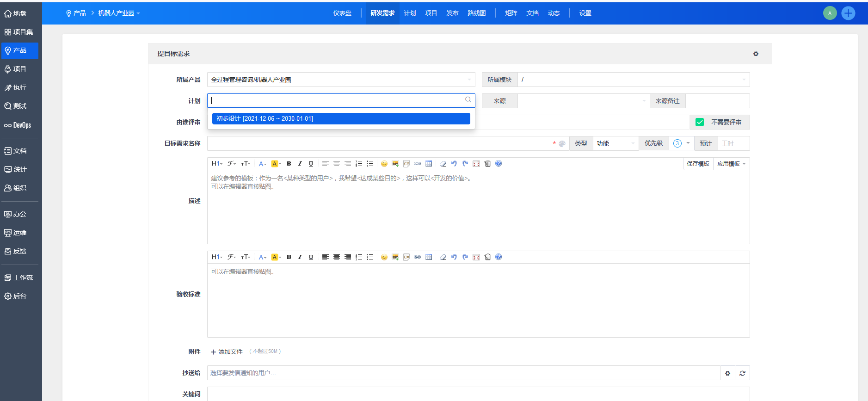868x401 pixels.
Task: Click the 添加文件 link
Action: click(227, 352)
